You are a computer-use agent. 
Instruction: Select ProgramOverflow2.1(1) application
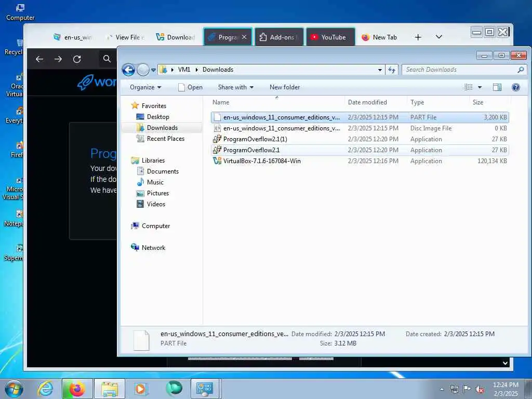[x=360, y=139]
